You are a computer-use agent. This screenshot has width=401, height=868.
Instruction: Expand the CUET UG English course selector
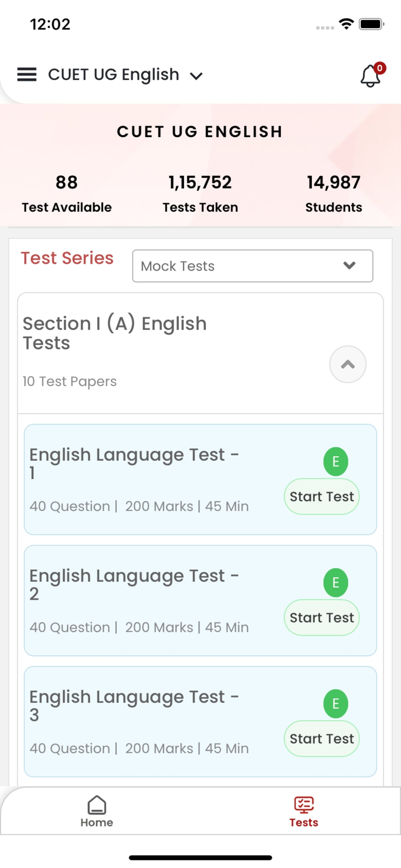[x=125, y=75]
